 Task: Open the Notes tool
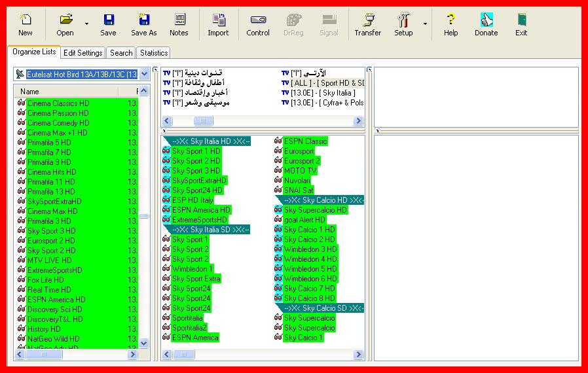(x=179, y=25)
